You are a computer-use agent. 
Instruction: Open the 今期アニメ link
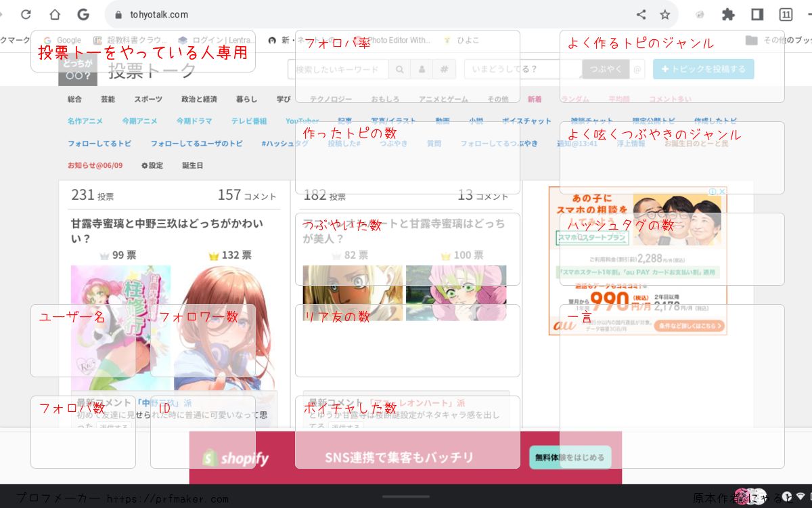(139, 121)
